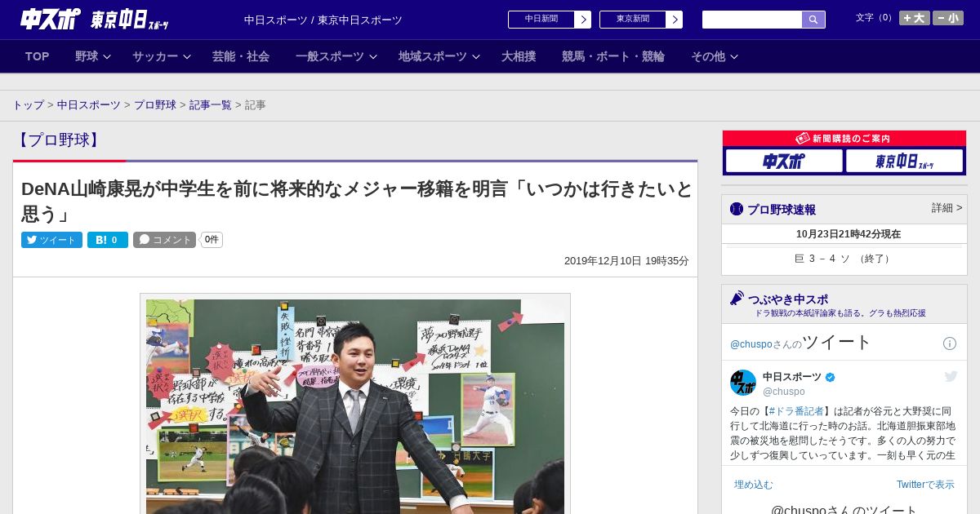Click 東京中日スポーツ subscription banner
The image size is (980, 514).
[x=905, y=162]
